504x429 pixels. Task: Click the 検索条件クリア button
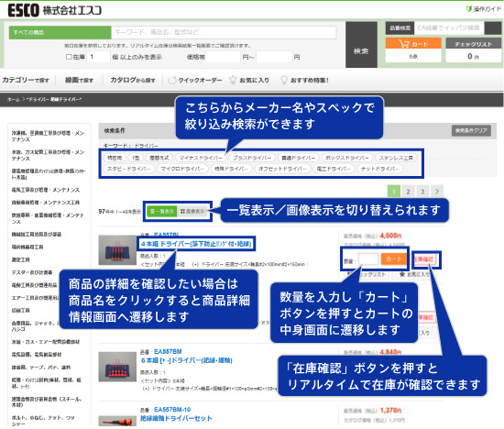471,130
